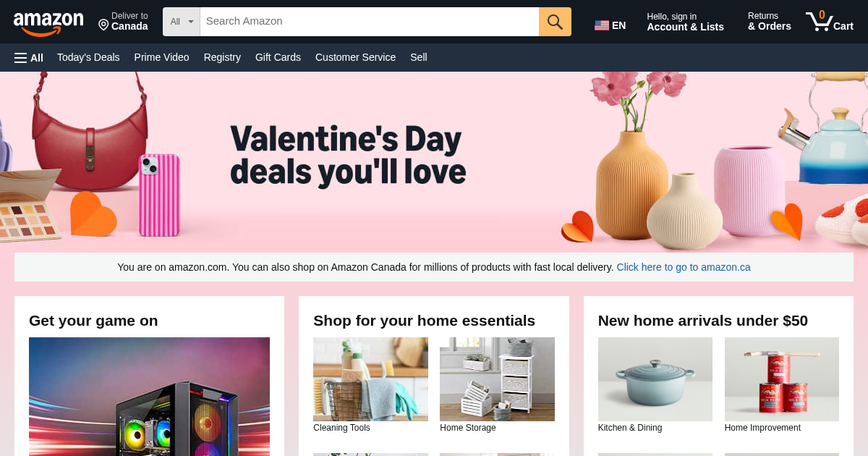
Task: Select Gift Cards in navigation
Action: point(278,57)
